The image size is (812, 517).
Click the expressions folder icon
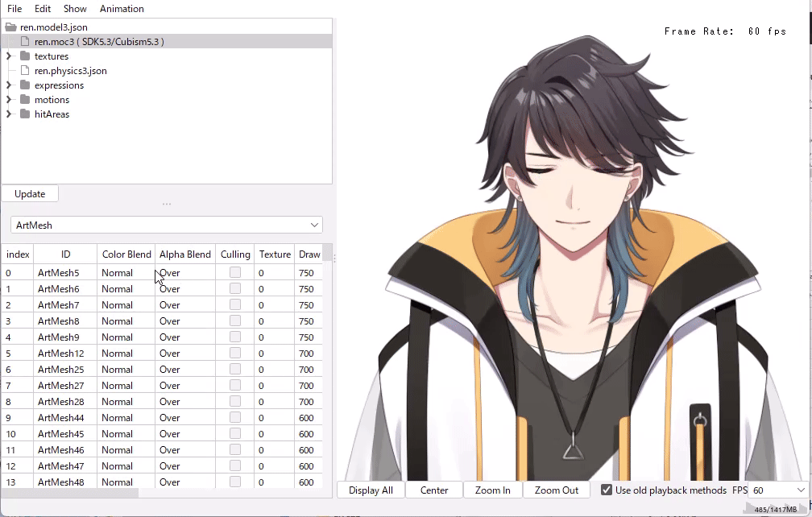(26, 85)
